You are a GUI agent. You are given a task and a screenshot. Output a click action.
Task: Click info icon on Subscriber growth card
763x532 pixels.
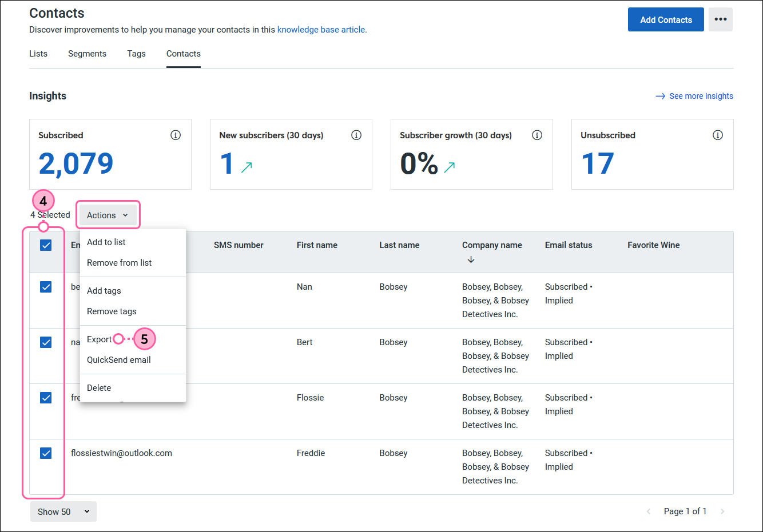point(537,135)
